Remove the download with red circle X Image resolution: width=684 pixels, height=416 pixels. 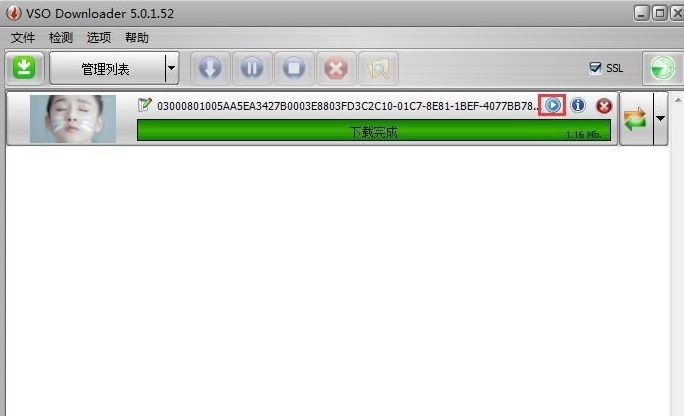point(604,106)
